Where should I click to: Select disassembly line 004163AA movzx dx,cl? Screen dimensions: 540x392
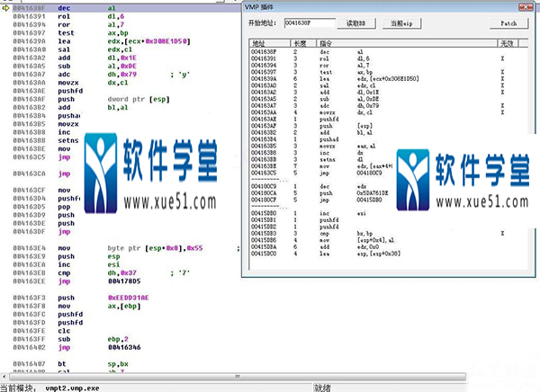126,83
